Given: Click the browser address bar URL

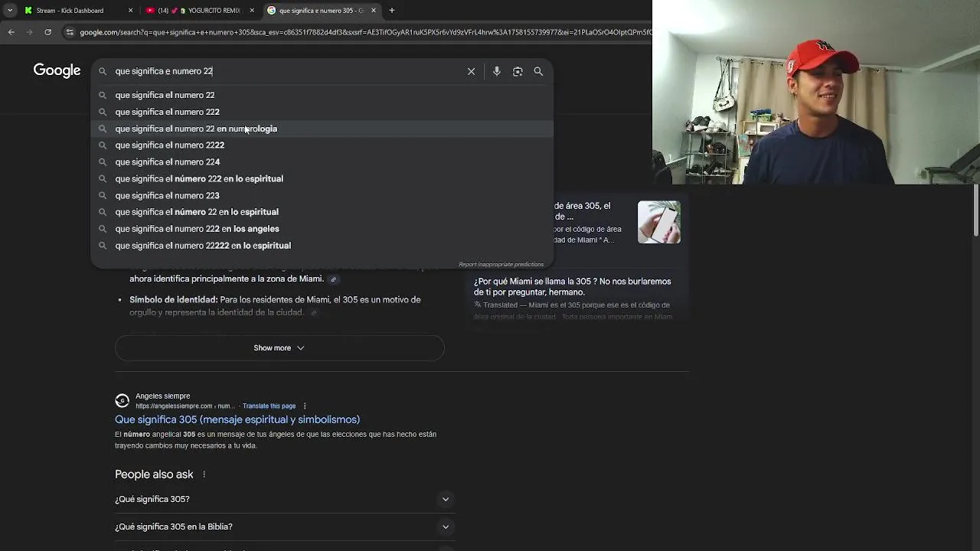Looking at the screenshot, I should (364, 32).
